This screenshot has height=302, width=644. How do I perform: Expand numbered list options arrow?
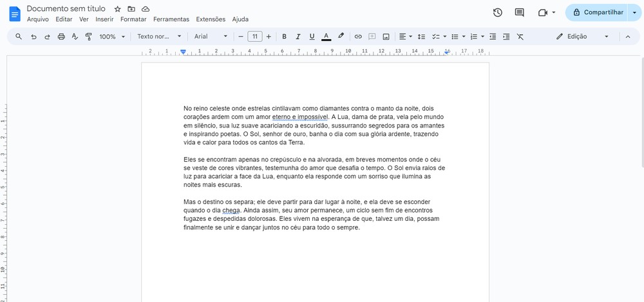(x=482, y=37)
